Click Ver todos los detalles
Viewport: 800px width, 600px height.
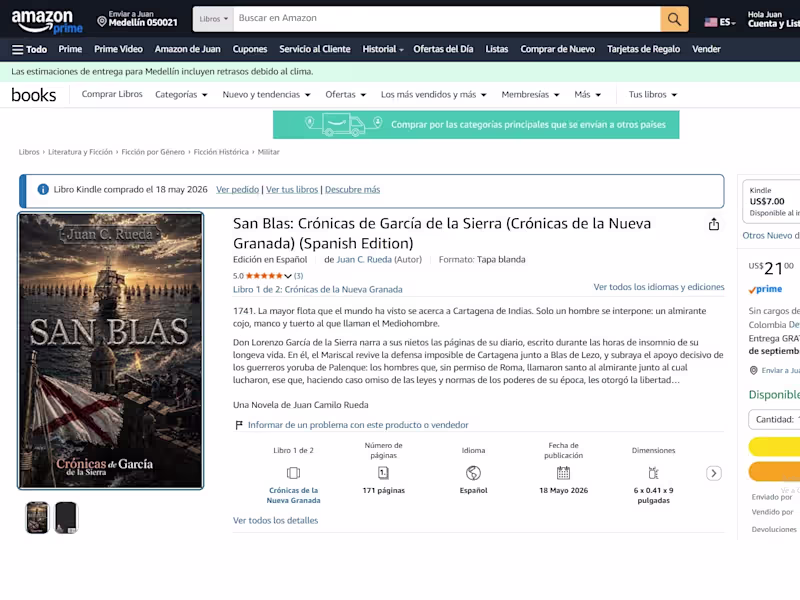pos(276,520)
